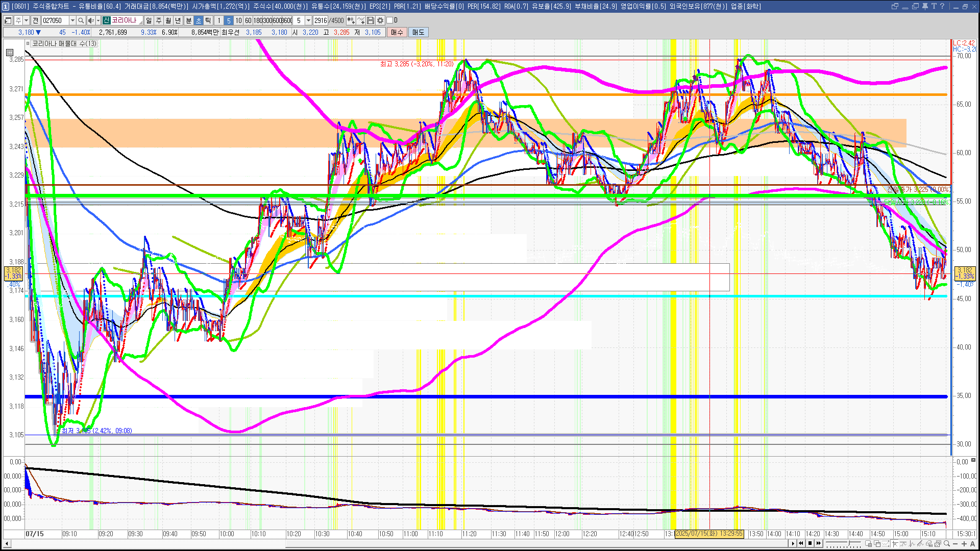
Task: Switch to 분 minute period tab
Action: point(188,20)
